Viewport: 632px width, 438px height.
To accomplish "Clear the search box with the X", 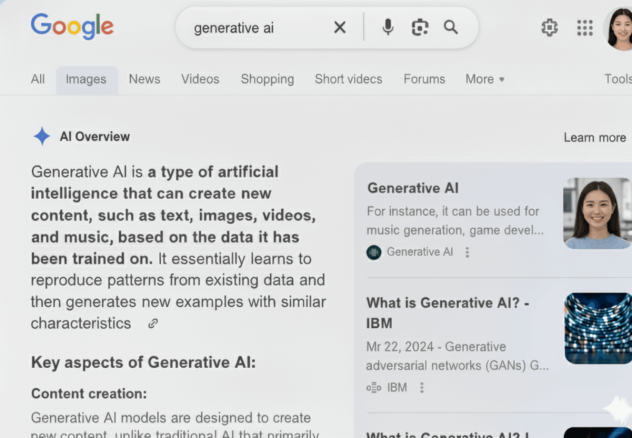I will coord(340,27).
